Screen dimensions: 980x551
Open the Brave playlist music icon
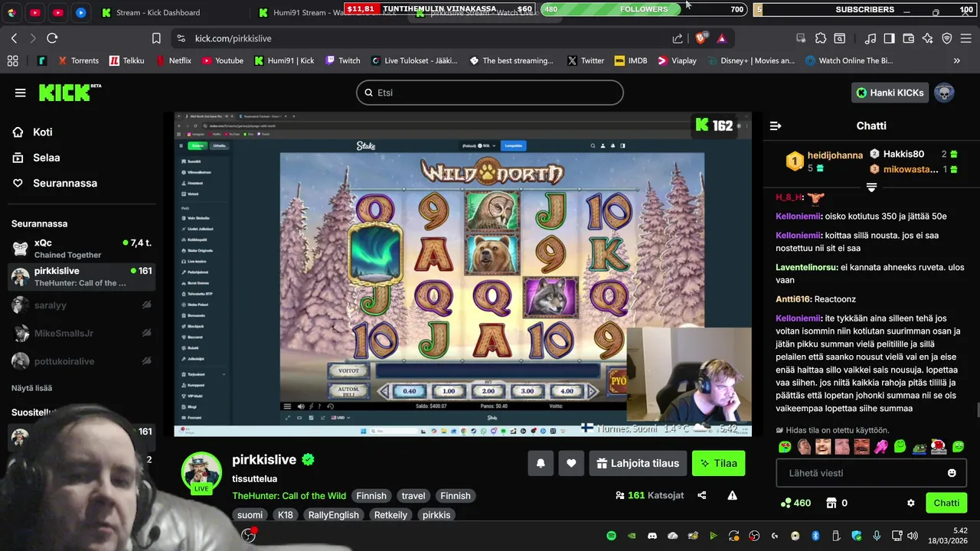[870, 38]
